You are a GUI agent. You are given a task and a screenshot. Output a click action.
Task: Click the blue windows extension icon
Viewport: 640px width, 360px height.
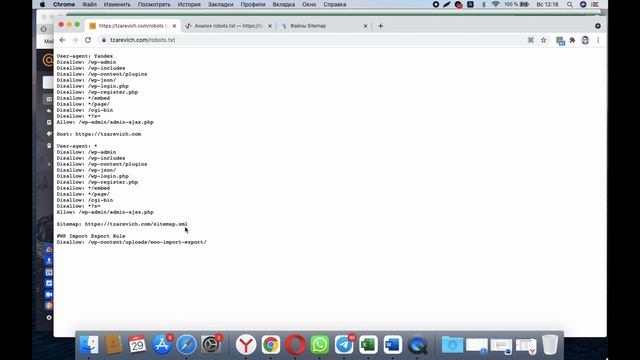560,40
